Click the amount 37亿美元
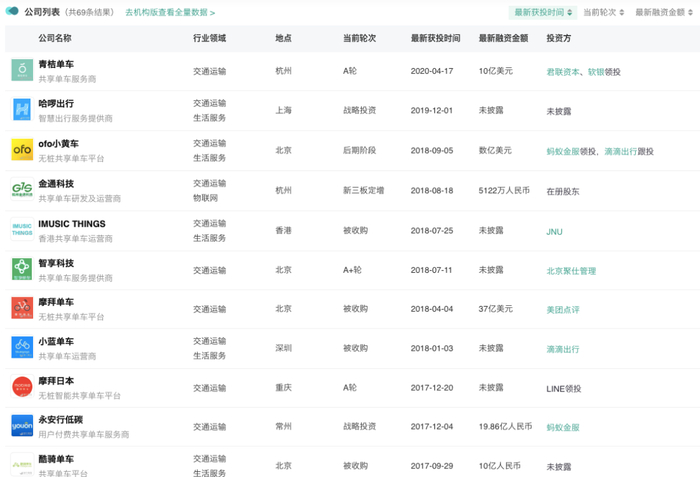Viewport: 700px width, 477px height. (496, 309)
